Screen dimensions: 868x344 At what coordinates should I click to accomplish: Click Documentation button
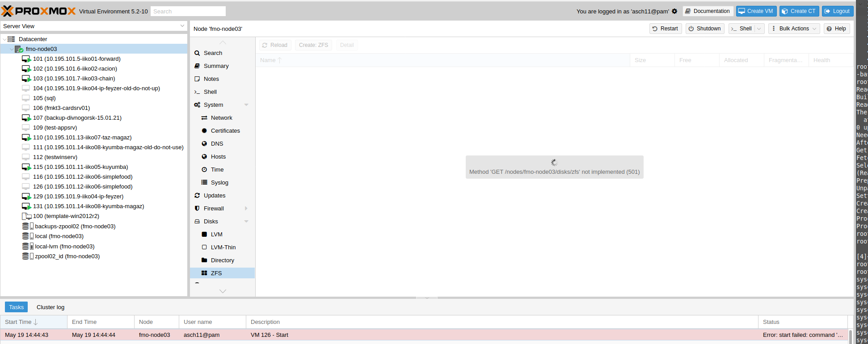pyautogui.click(x=708, y=11)
